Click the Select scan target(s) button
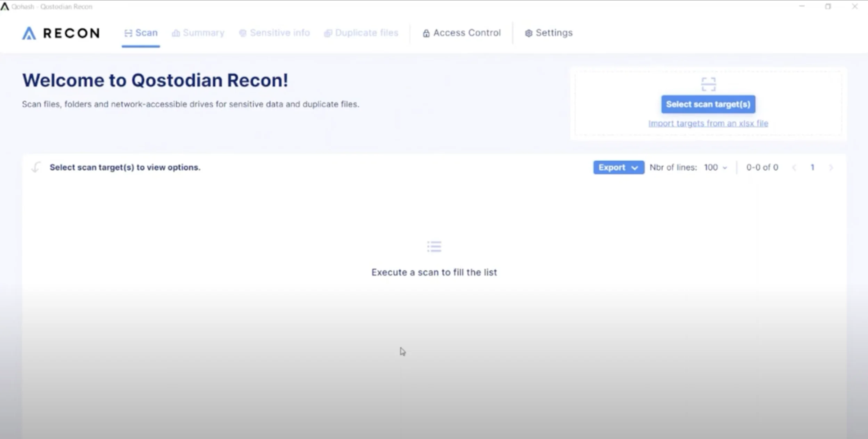This screenshot has height=439, width=868. click(x=708, y=104)
